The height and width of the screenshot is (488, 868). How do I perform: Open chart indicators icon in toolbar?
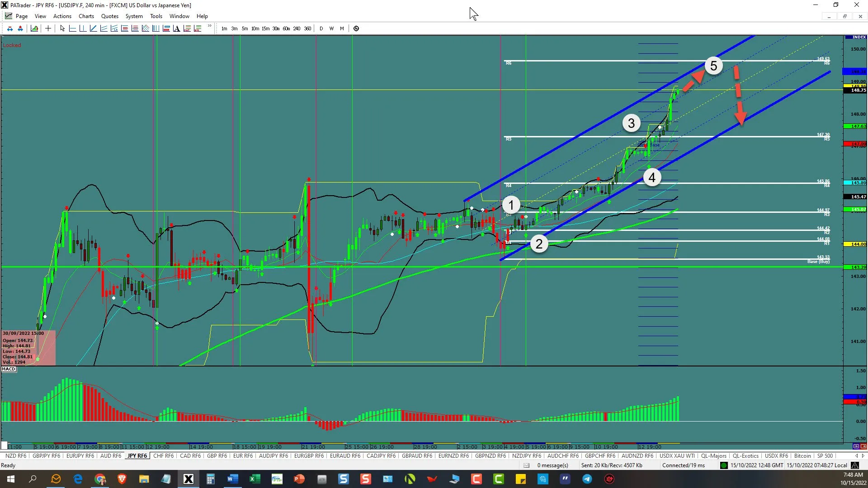pos(34,28)
